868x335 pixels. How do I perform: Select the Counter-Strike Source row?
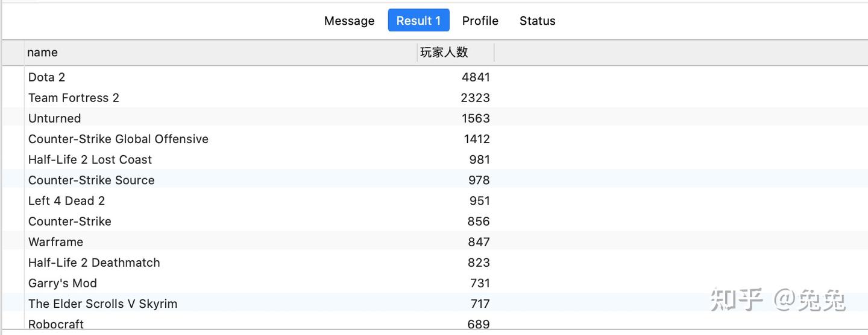point(91,180)
